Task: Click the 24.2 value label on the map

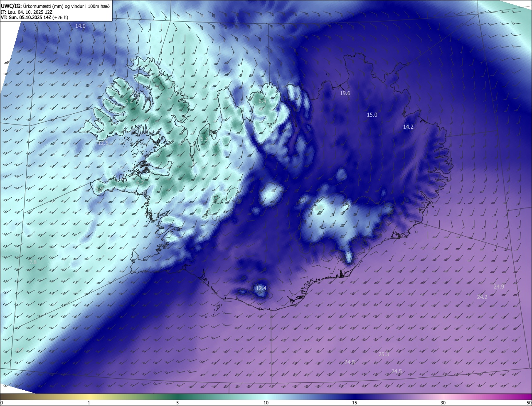Action: coord(482,297)
